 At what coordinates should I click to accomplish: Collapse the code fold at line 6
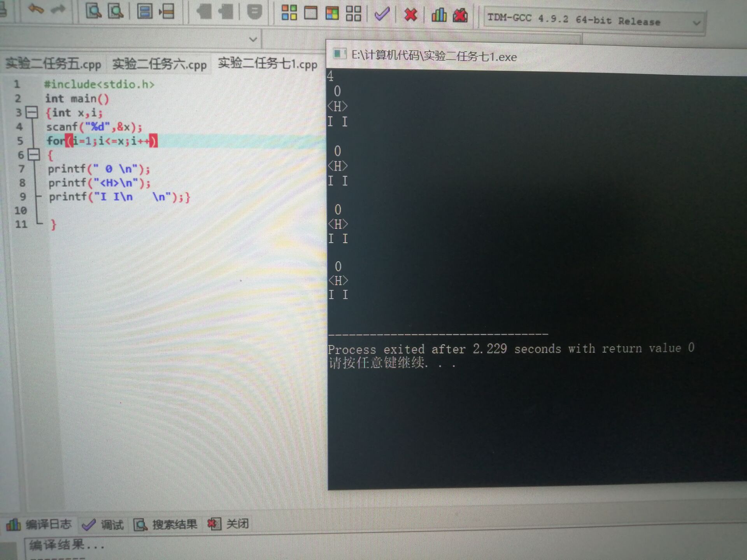(x=34, y=155)
